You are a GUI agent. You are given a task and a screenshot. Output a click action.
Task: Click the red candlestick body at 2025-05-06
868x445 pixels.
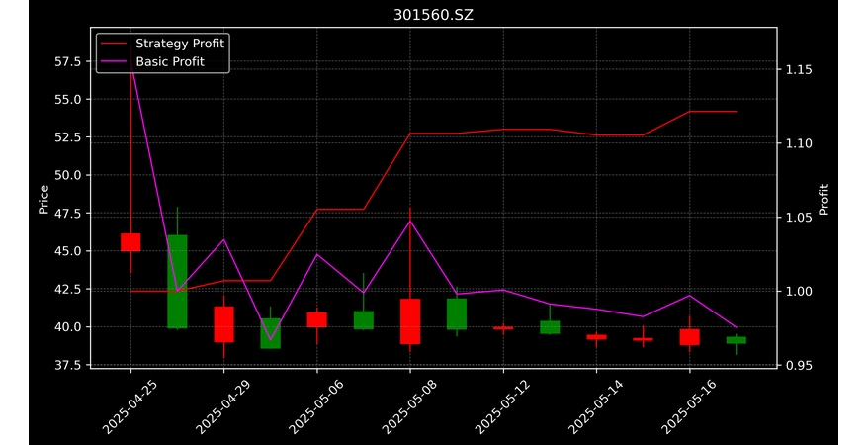[x=317, y=320]
